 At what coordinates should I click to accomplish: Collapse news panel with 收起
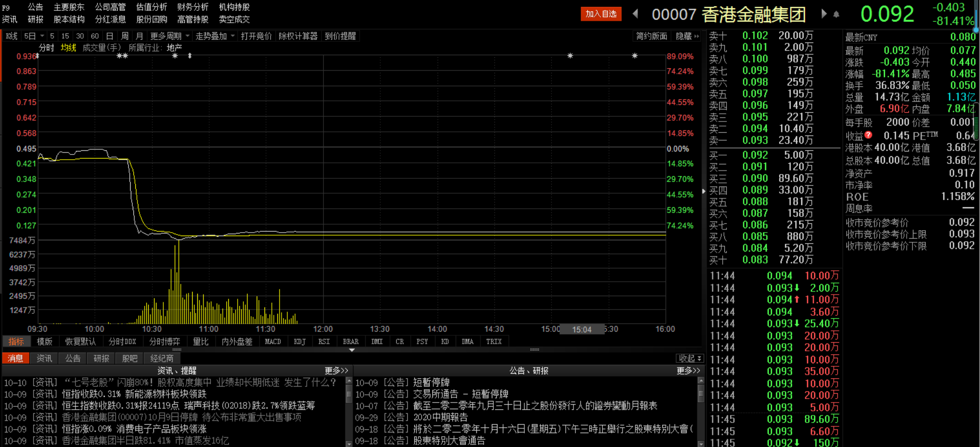(x=690, y=358)
